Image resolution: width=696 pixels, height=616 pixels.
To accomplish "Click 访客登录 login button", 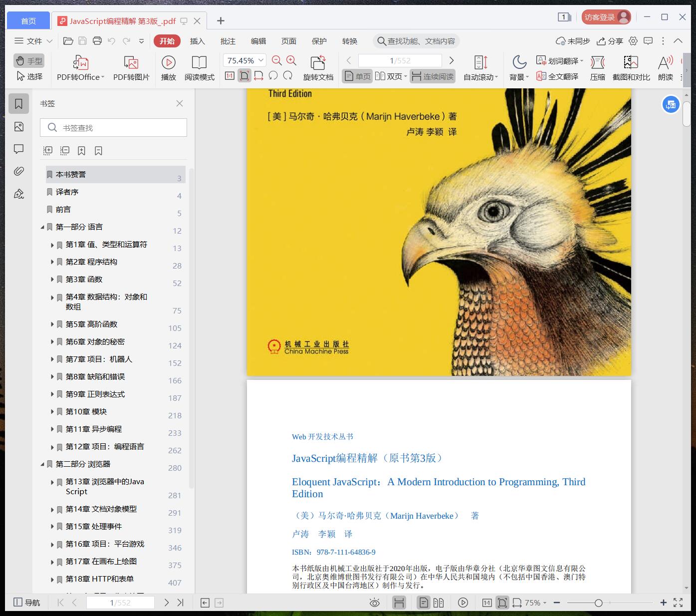I will pos(606,17).
